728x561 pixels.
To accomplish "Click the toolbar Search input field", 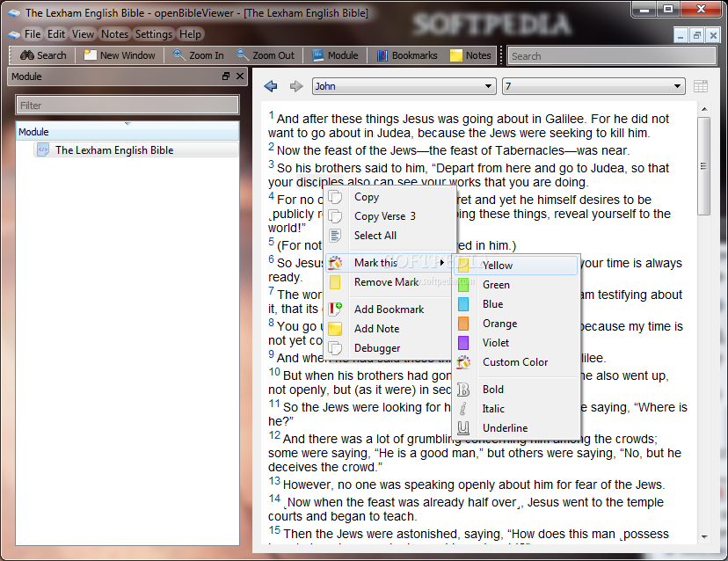I will tap(611, 55).
